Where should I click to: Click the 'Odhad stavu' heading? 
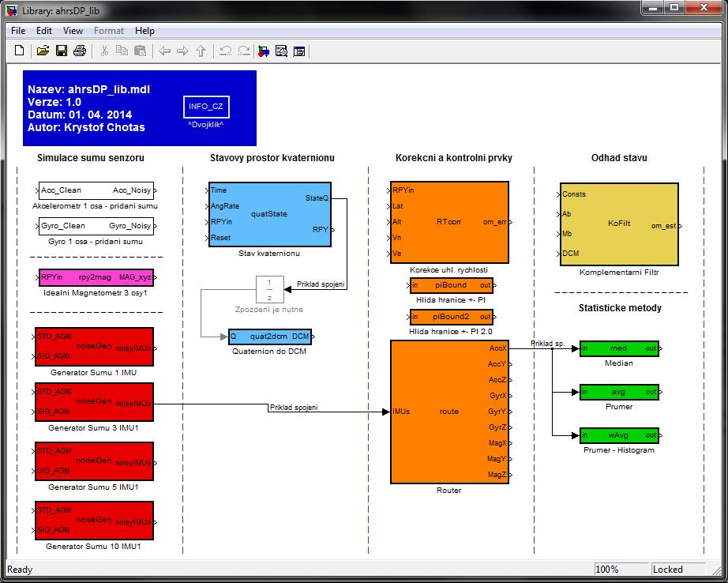(619, 158)
